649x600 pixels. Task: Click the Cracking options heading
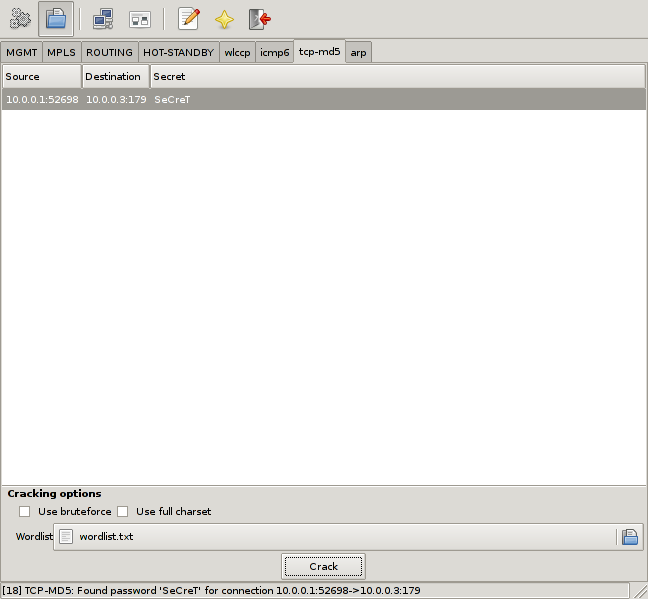tap(54, 494)
